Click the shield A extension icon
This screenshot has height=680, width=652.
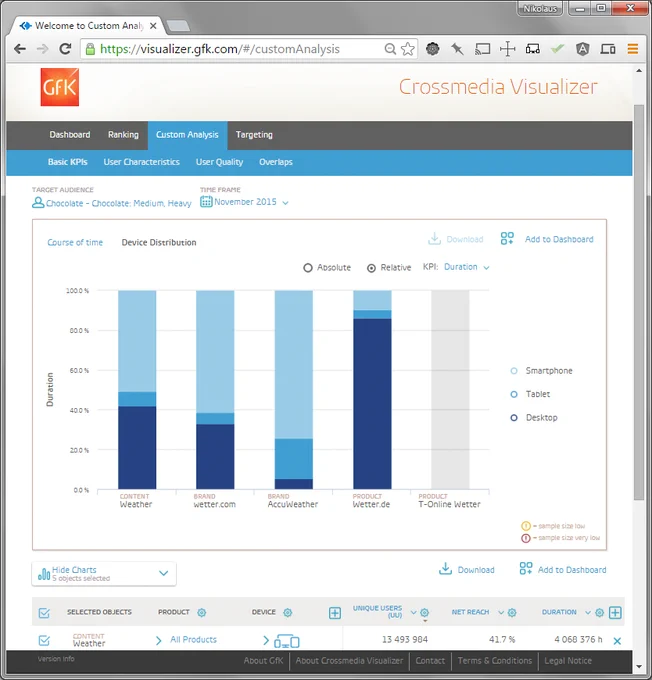tap(583, 49)
